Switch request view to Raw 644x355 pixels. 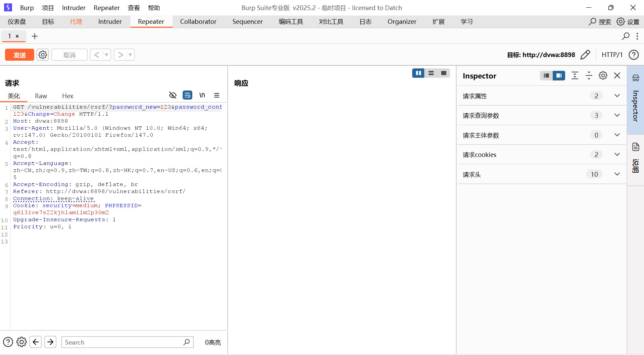pos(41,96)
